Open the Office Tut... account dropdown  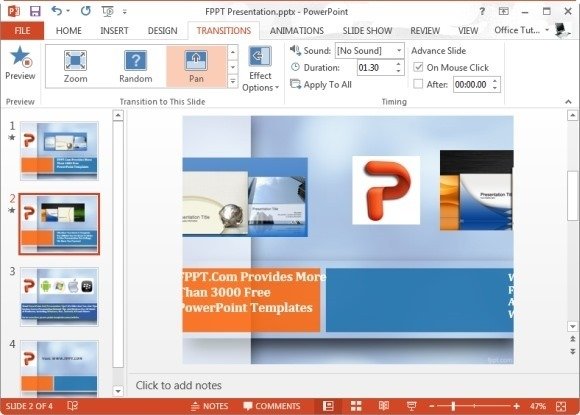521,30
